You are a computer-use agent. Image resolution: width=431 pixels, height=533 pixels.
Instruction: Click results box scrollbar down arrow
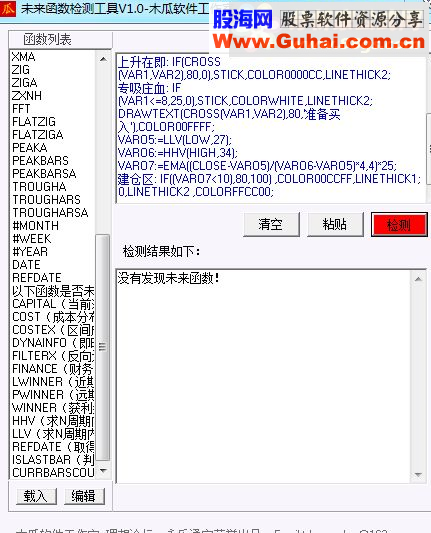click(x=418, y=474)
